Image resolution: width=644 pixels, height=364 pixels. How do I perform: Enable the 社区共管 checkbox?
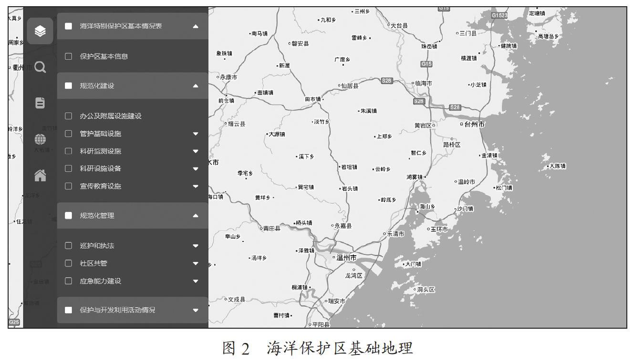click(68, 263)
